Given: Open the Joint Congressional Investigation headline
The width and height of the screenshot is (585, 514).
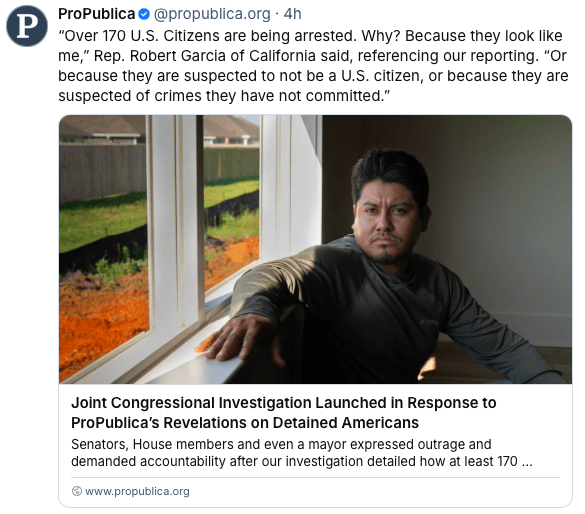Looking at the screenshot, I should pos(284,413).
